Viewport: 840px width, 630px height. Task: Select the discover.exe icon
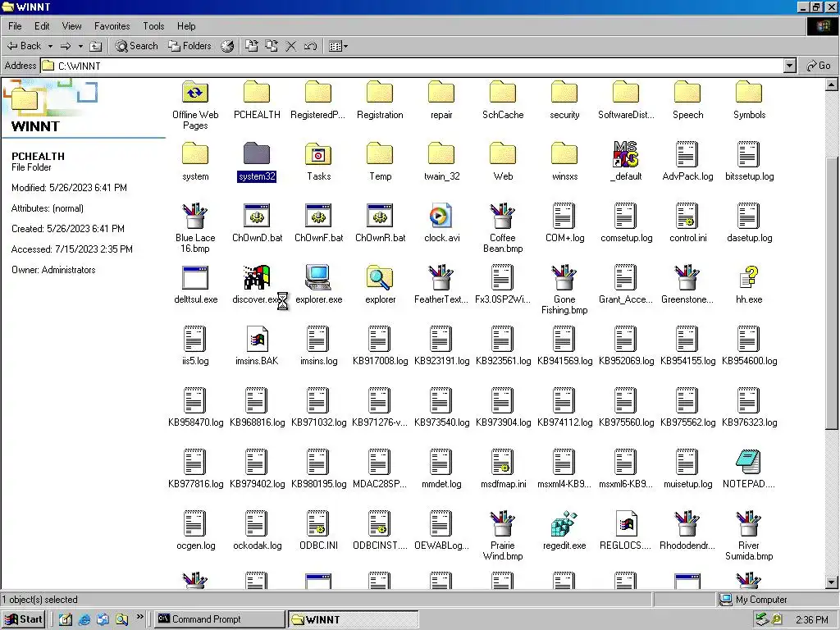click(x=257, y=277)
